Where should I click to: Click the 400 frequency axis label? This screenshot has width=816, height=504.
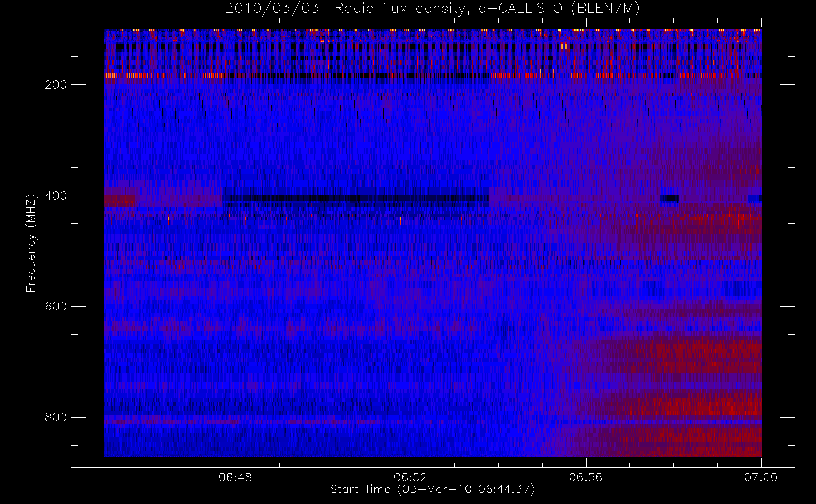55,196
